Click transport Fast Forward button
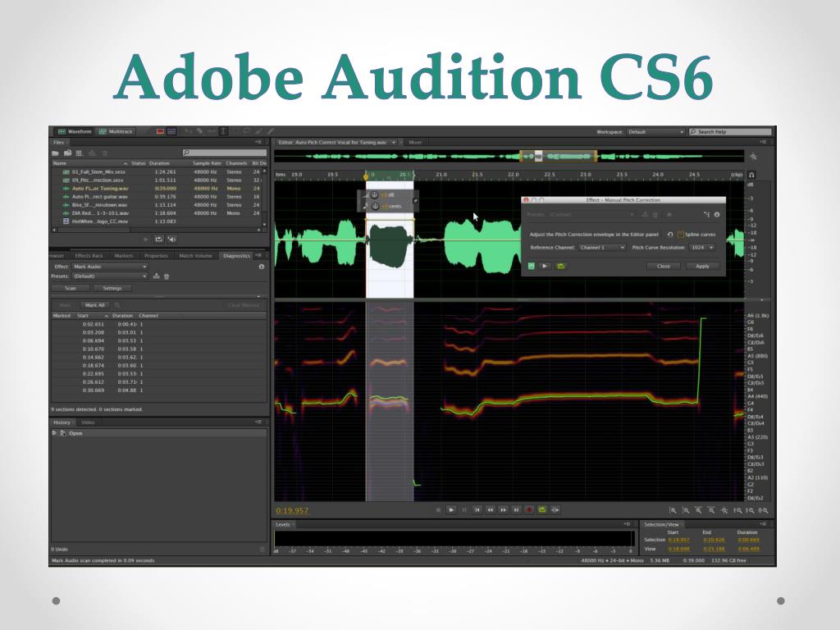Image resolution: width=840 pixels, height=630 pixels. click(503, 510)
